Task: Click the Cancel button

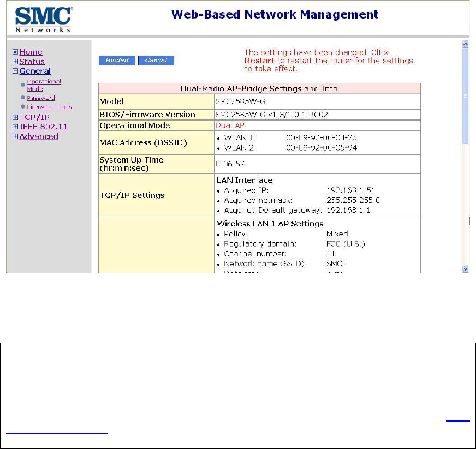Action: click(156, 61)
